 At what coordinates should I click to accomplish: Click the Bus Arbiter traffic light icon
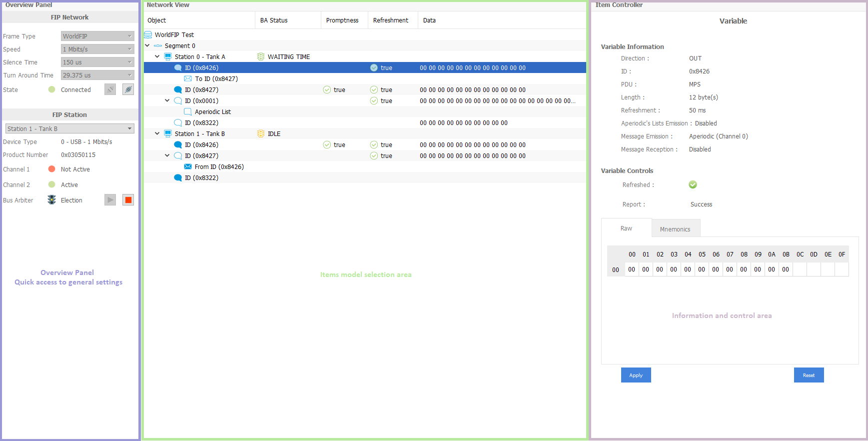(51, 200)
